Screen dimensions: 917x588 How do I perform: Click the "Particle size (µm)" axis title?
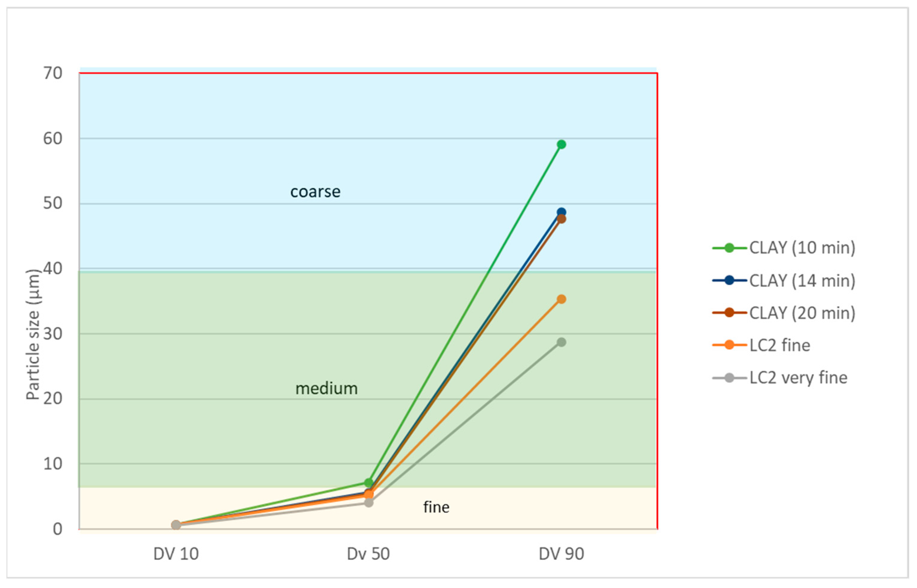tap(33, 335)
